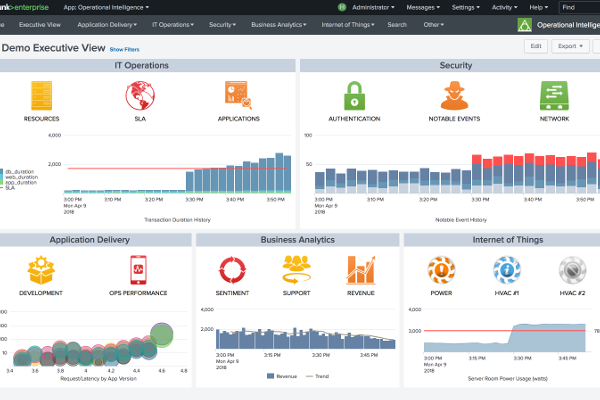Click the Development gears icon

41,270
